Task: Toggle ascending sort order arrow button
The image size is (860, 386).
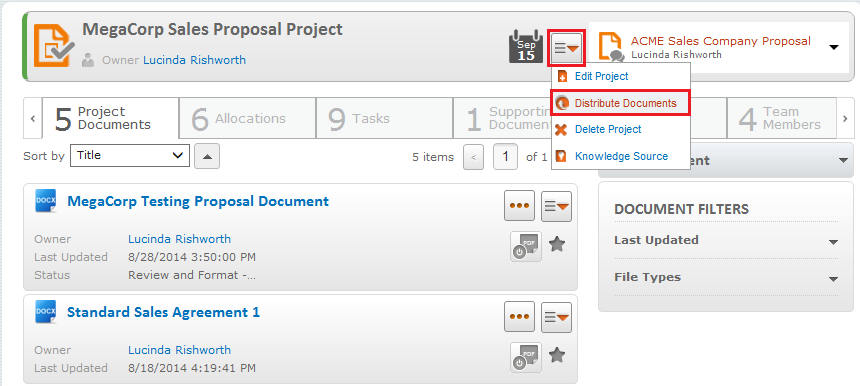Action: (x=207, y=156)
